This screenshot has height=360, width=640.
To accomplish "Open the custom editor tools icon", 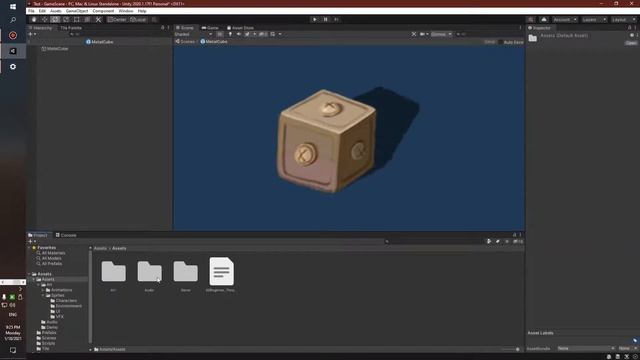I will (98, 20).
